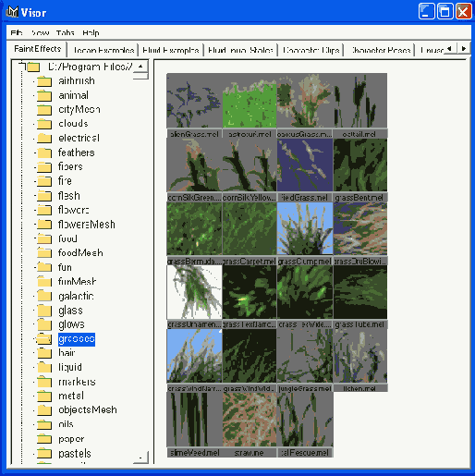The image size is (475, 476).
Task: Select the hair folder in the tree
Action: tap(67, 353)
